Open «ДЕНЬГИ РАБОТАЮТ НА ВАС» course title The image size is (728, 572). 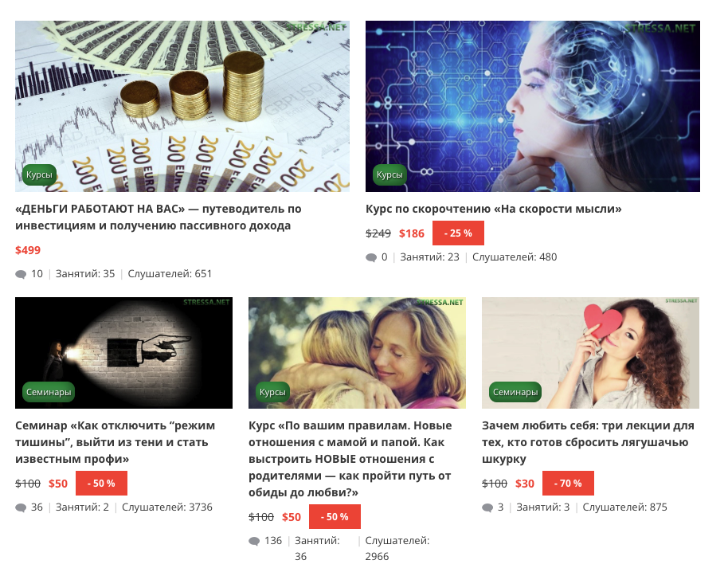(x=159, y=217)
